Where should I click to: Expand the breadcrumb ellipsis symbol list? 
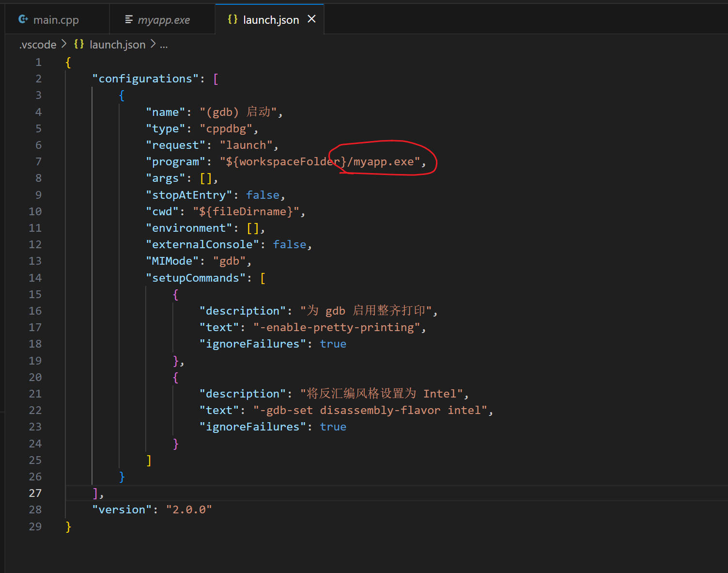click(164, 45)
